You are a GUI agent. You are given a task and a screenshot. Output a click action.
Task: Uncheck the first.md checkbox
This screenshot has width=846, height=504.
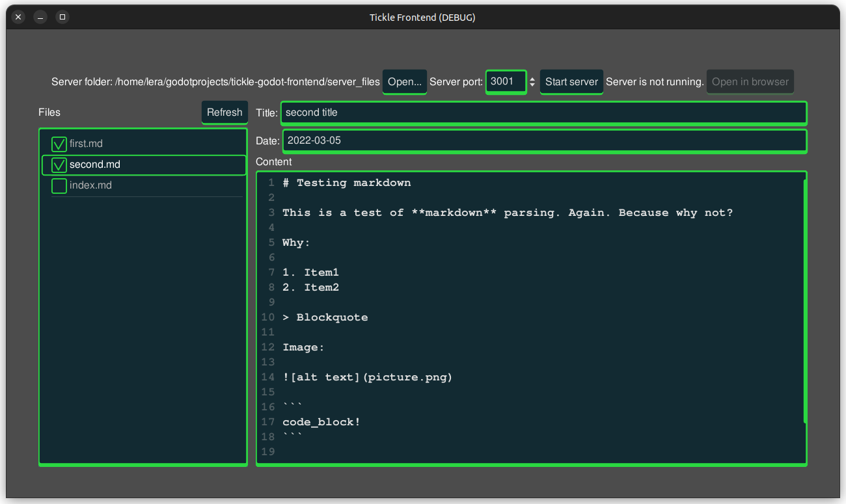[59, 144]
